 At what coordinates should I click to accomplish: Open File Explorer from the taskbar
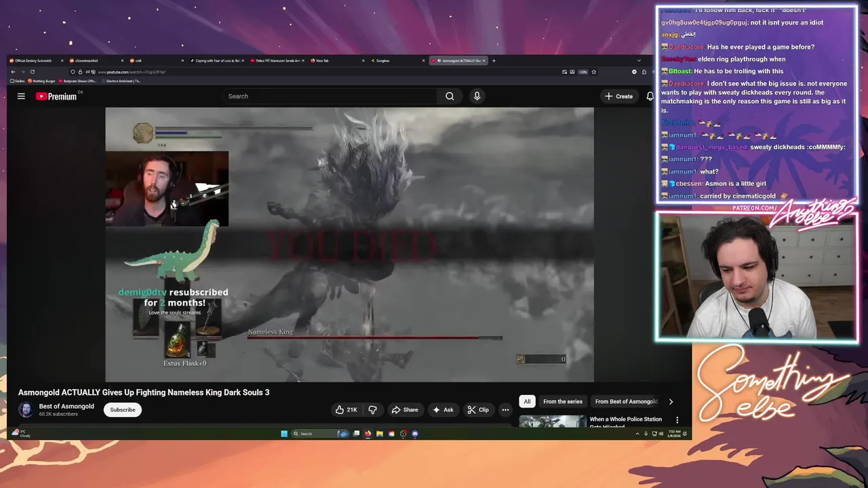(x=380, y=434)
